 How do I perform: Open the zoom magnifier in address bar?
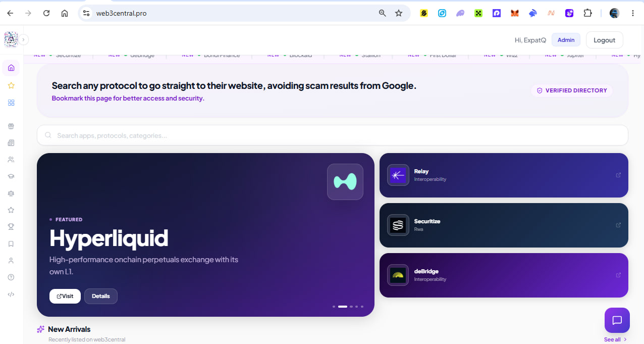point(383,13)
